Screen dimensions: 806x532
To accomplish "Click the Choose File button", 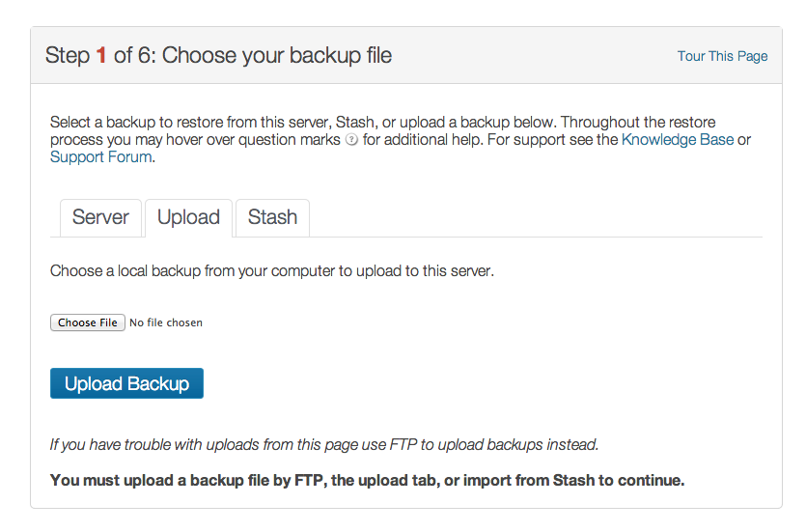I will (x=88, y=322).
